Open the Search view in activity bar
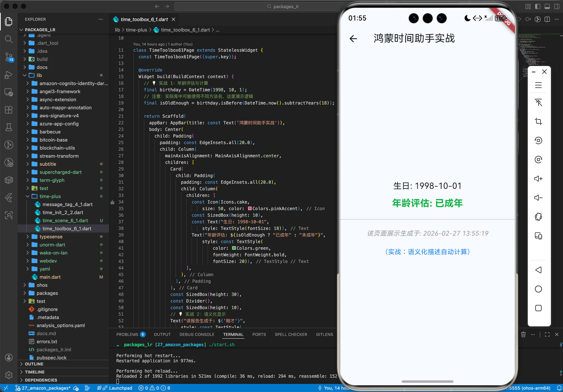Image resolution: width=563 pixels, height=392 pixels. click(9, 39)
